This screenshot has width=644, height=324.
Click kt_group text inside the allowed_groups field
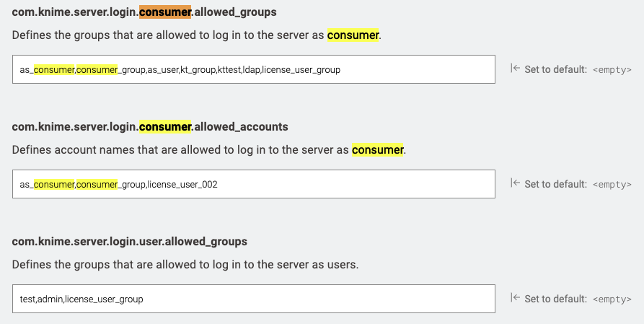(198, 70)
